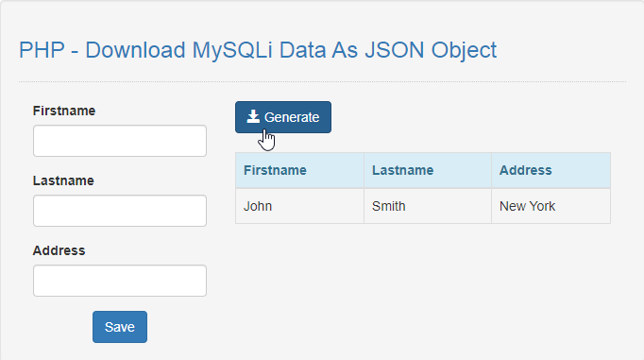Screen dimensions: 644x360
Task: Select the Firstname table column header
Action: click(x=299, y=170)
